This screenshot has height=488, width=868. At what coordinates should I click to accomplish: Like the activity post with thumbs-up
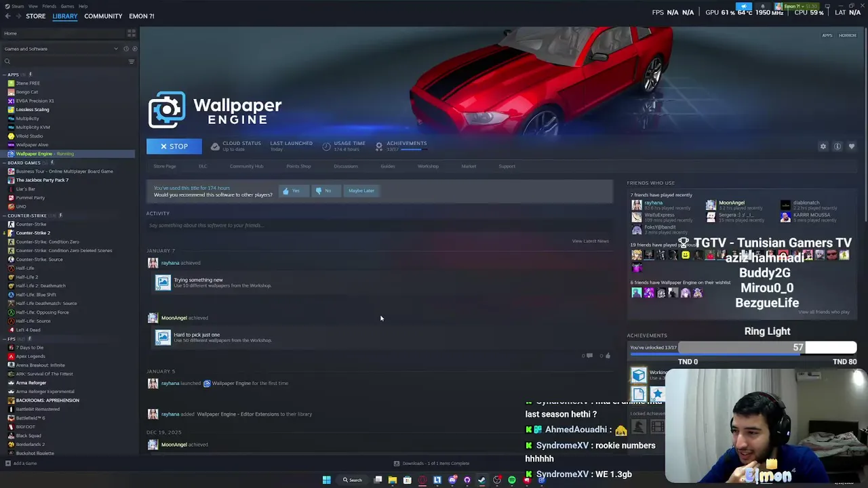(608, 356)
